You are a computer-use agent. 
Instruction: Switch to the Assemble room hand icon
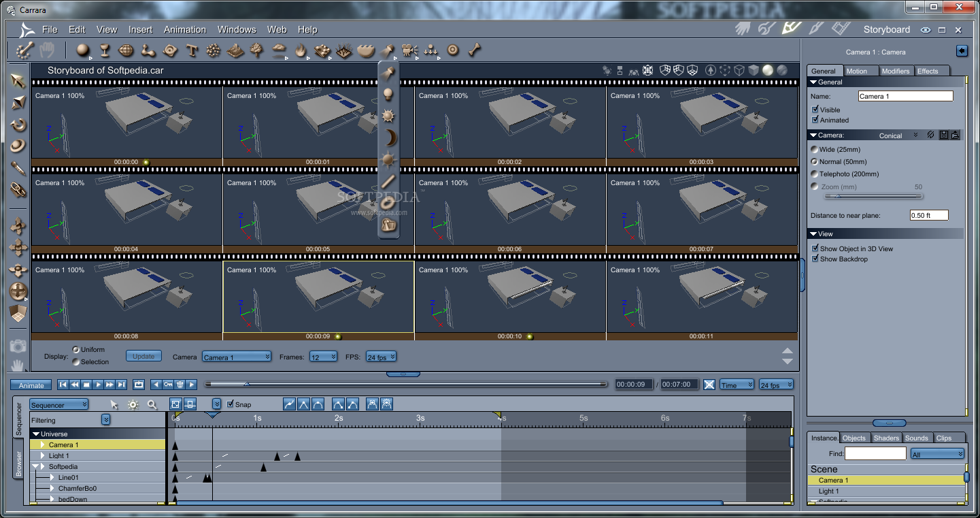(743, 29)
